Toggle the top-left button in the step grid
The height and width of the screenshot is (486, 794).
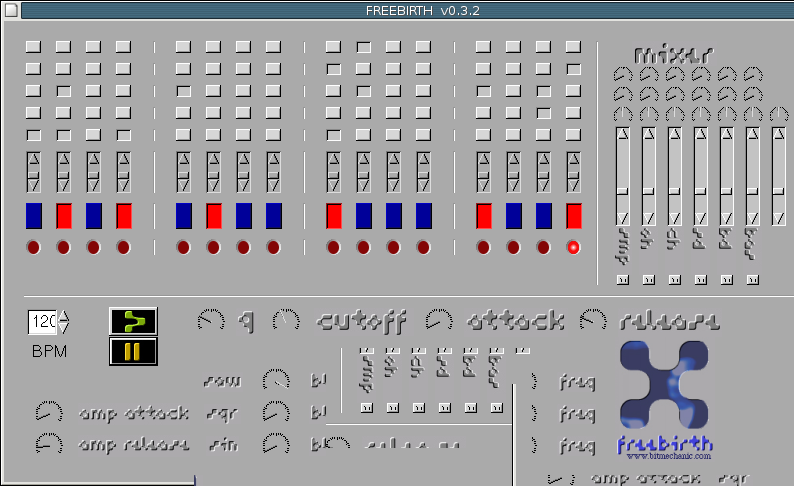[x=34, y=47]
